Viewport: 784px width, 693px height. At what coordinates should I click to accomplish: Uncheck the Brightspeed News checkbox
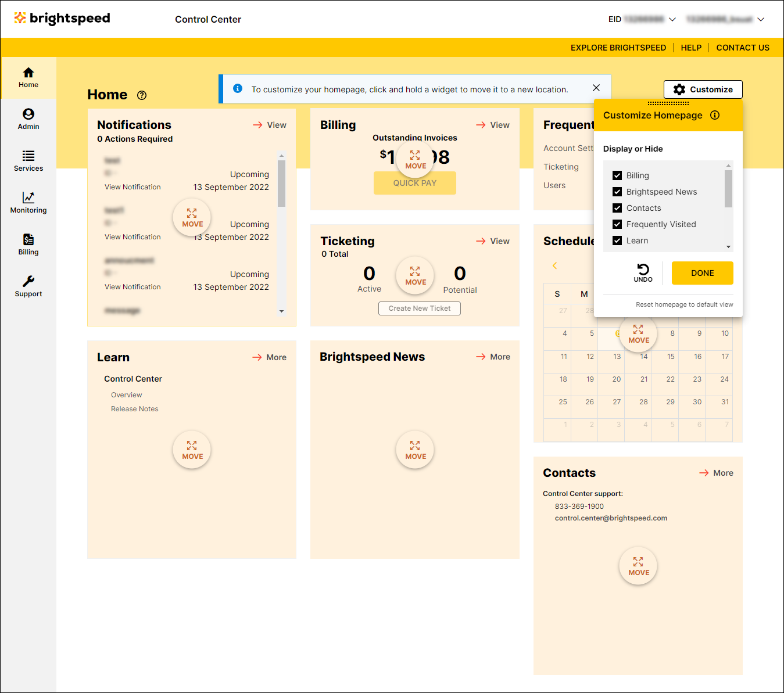[617, 192]
